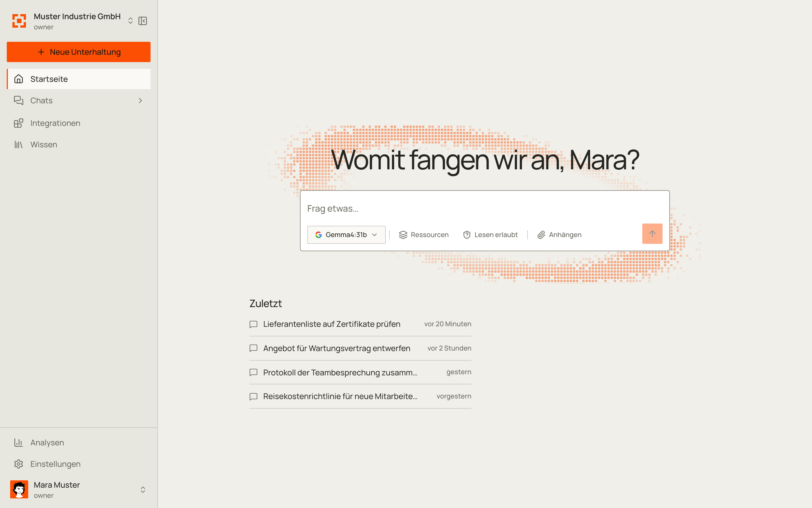Open the workspace switcher chevrons
The width and height of the screenshot is (812, 508).
click(x=131, y=21)
